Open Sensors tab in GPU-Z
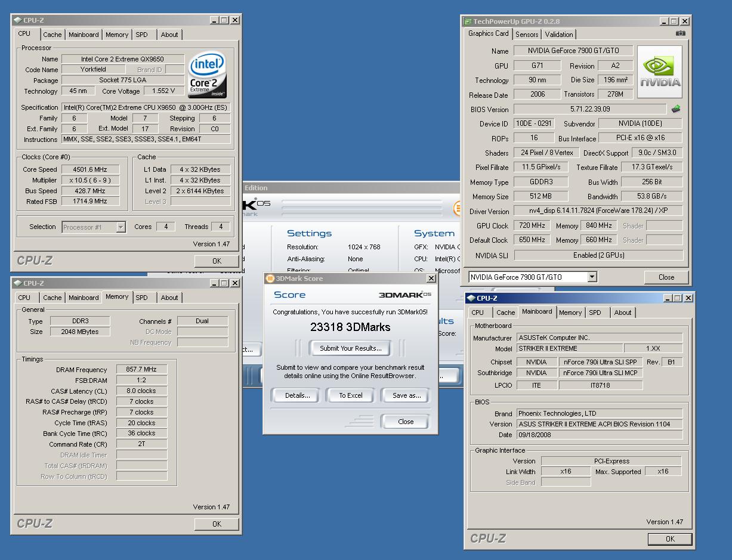 pos(527,35)
